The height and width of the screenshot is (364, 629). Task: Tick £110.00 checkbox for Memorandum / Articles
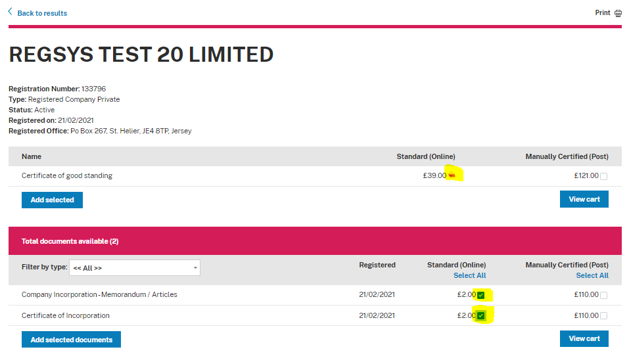click(x=604, y=295)
